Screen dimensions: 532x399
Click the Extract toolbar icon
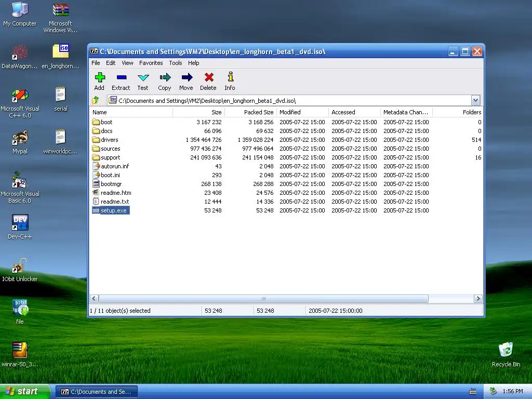coord(121,78)
